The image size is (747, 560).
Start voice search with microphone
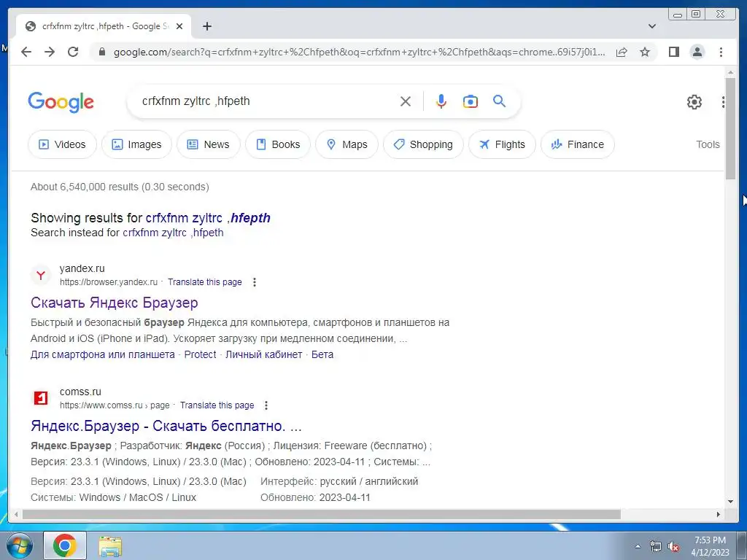pos(441,101)
